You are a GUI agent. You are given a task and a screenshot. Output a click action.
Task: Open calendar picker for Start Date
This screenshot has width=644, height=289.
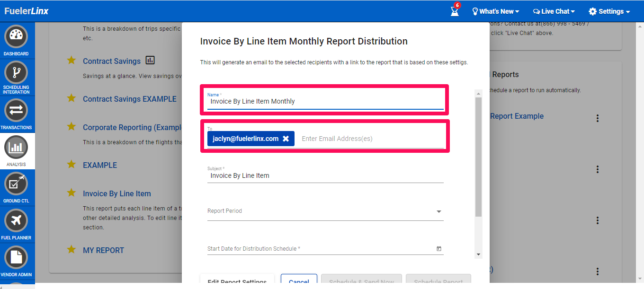click(439, 249)
